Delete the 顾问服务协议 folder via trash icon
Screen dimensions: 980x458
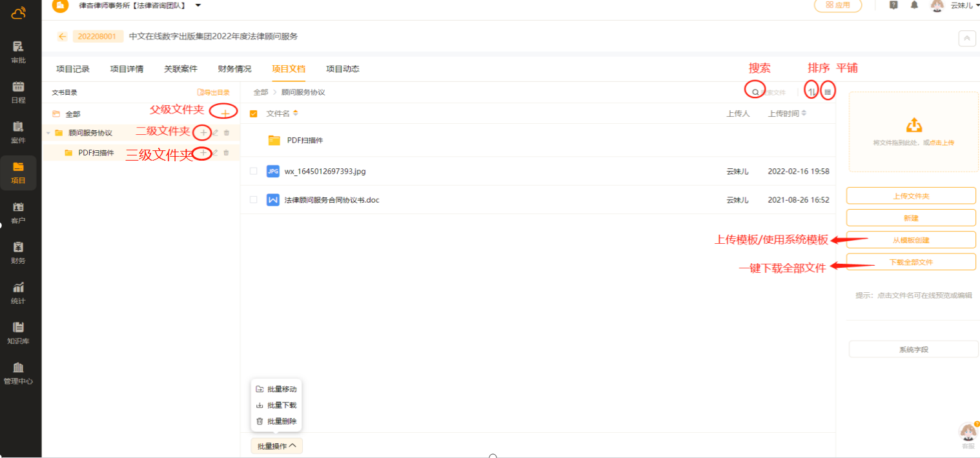(226, 133)
